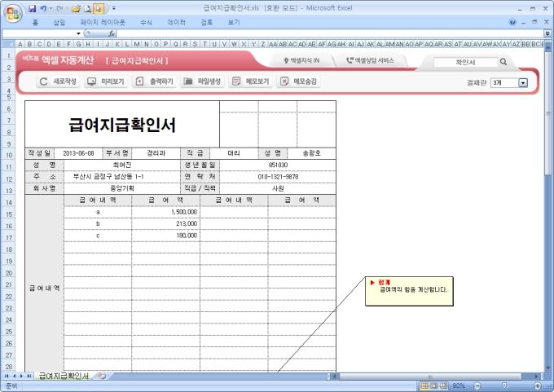Select the amount cell 213,000
The image size is (554, 392).
point(165,224)
